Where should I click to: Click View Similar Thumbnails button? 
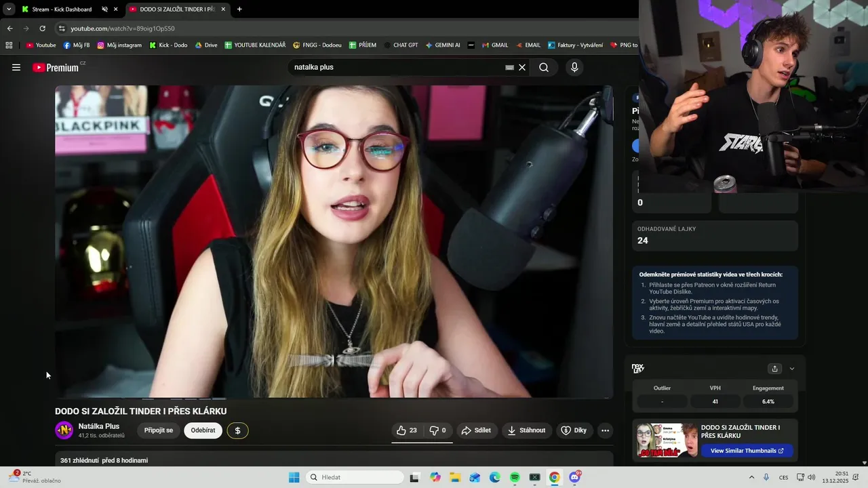pos(747,451)
